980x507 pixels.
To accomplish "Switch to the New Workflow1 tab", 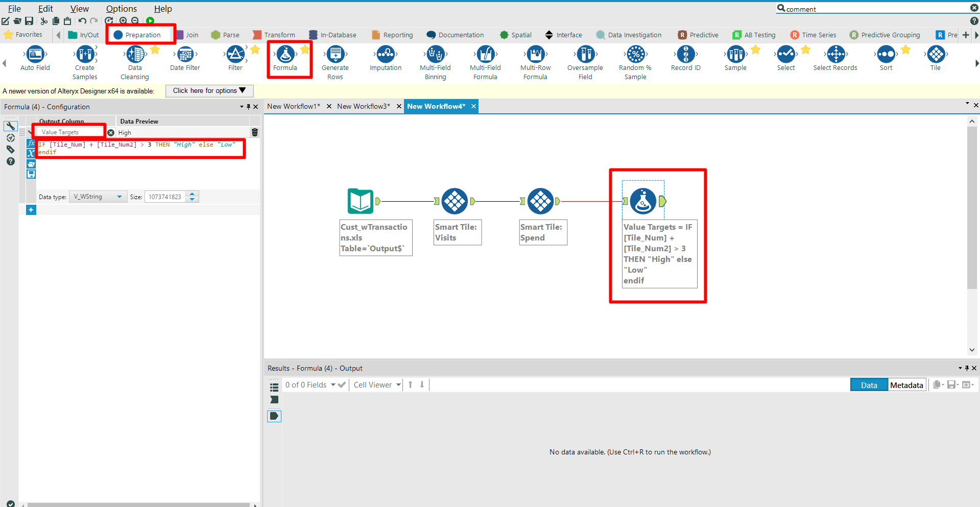I will pos(294,106).
